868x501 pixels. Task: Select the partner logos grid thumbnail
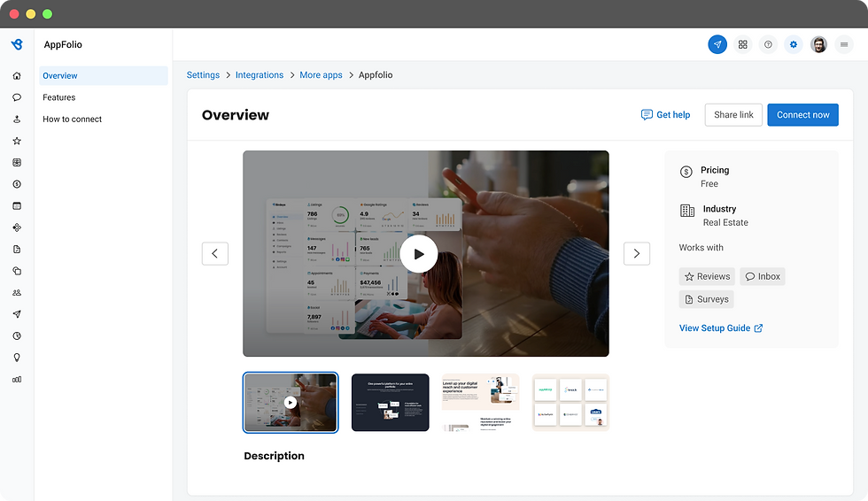click(570, 403)
